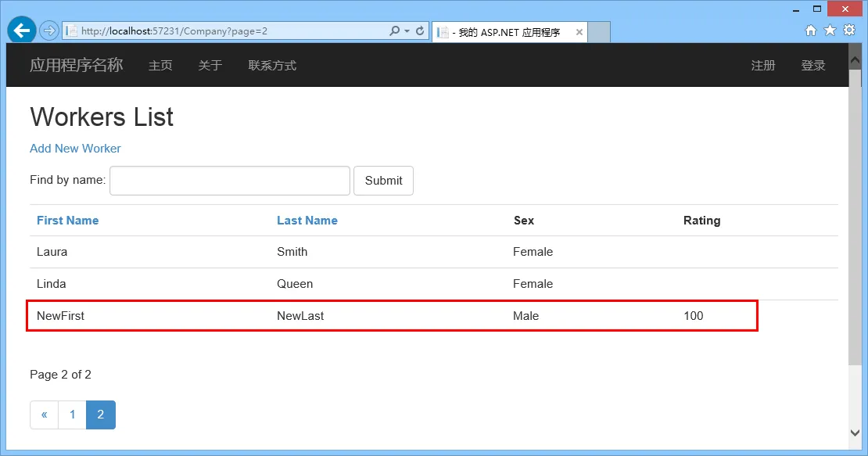This screenshot has width=868, height=456.
Task: Go to the 主页 navigation item
Action: [160, 66]
